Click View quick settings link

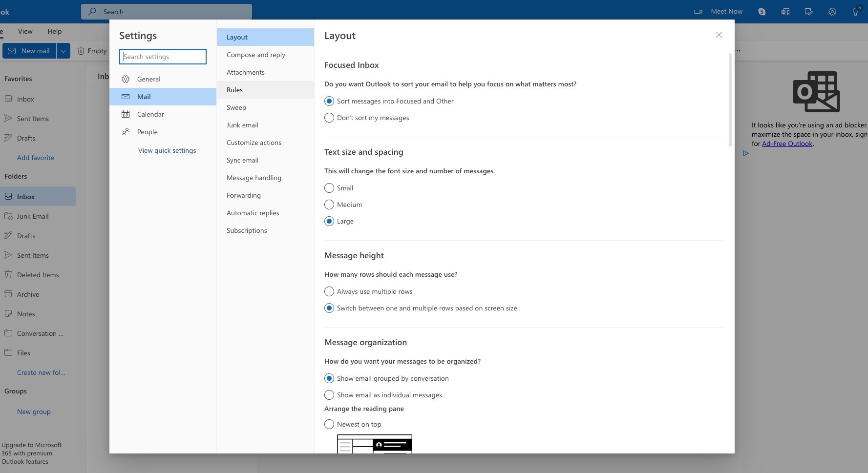pos(167,150)
